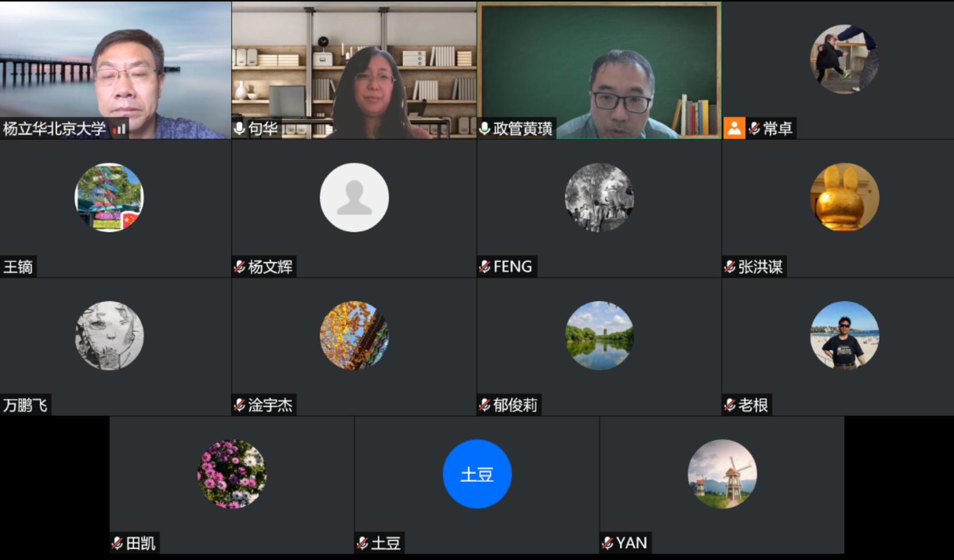Select the default gray avatar of 杨文辉
Viewport: 954px width, 560px height.
pyautogui.click(x=354, y=197)
